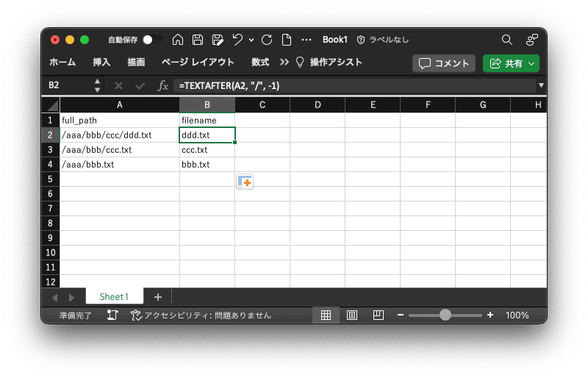
Task: Show more ribbon tabs with double chevron
Action: click(284, 63)
